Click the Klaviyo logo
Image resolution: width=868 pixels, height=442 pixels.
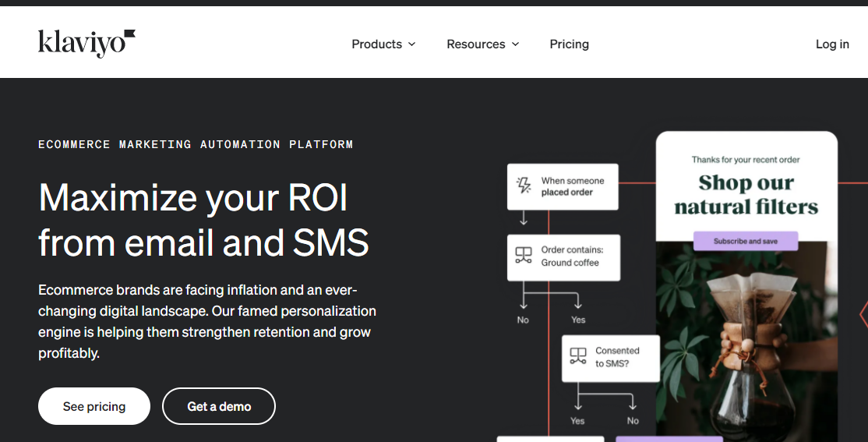[86, 44]
